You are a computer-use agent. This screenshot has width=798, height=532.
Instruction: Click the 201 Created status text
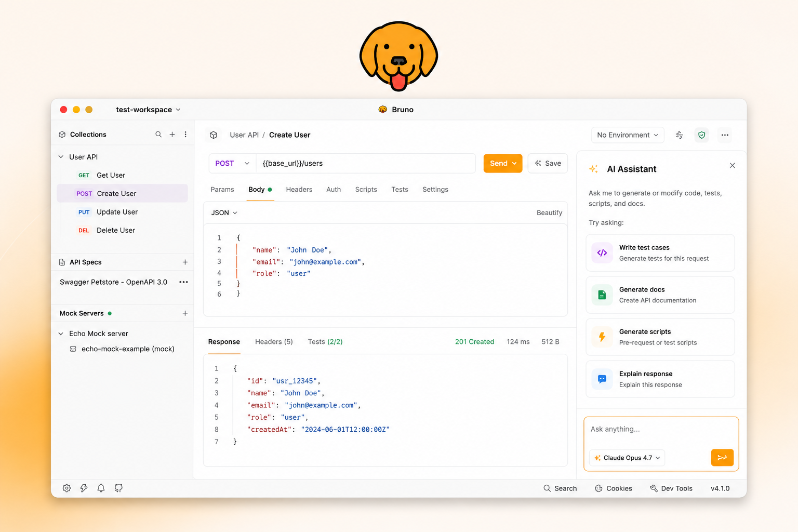474,342
